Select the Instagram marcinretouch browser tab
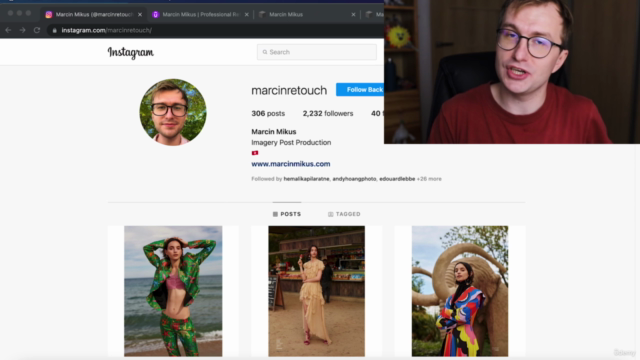Image resolution: width=640 pixels, height=360 pixels. click(x=94, y=15)
